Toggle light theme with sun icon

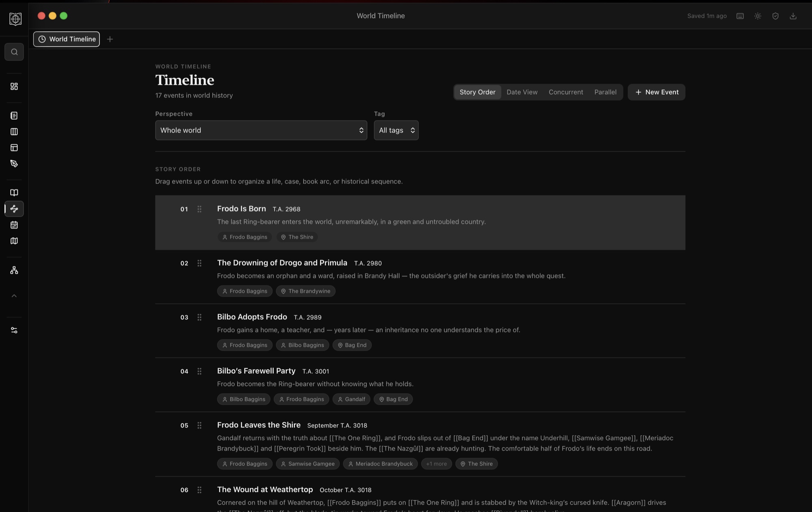click(x=758, y=16)
